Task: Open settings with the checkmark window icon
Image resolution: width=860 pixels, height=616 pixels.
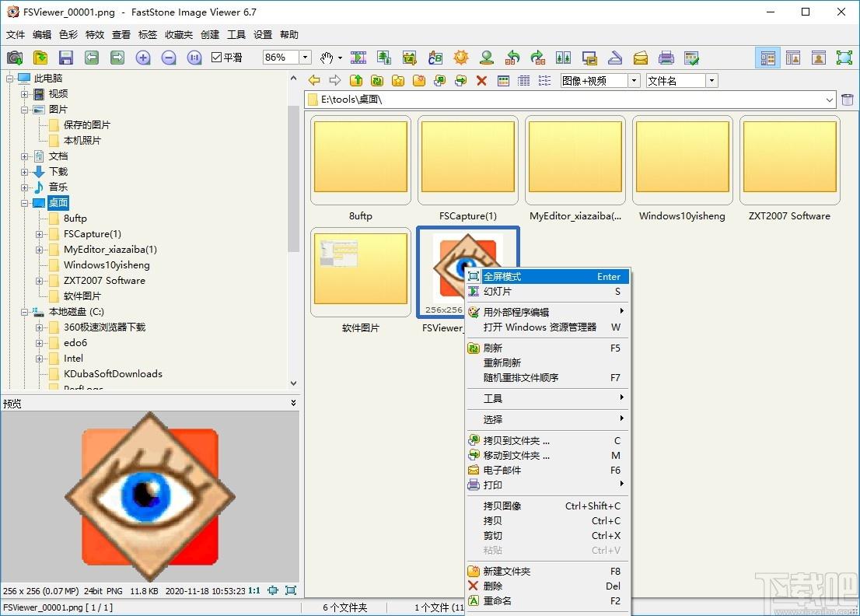Action: [691, 58]
